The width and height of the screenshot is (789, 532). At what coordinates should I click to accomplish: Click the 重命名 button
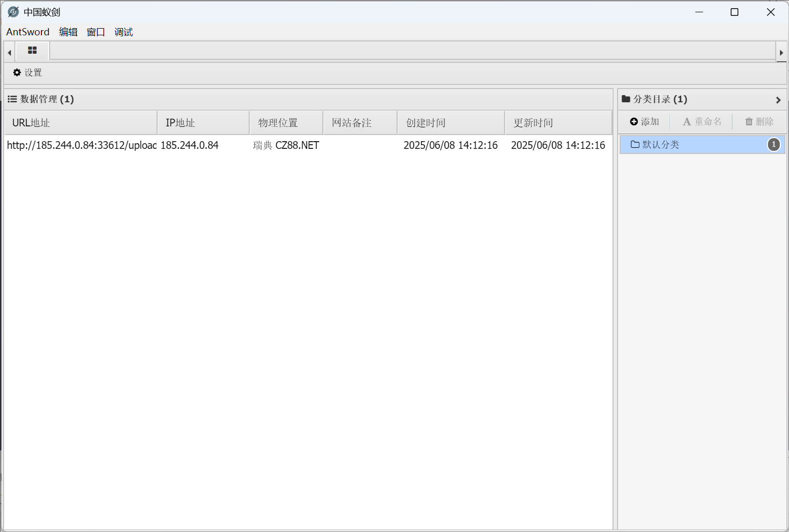(x=702, y=122)
